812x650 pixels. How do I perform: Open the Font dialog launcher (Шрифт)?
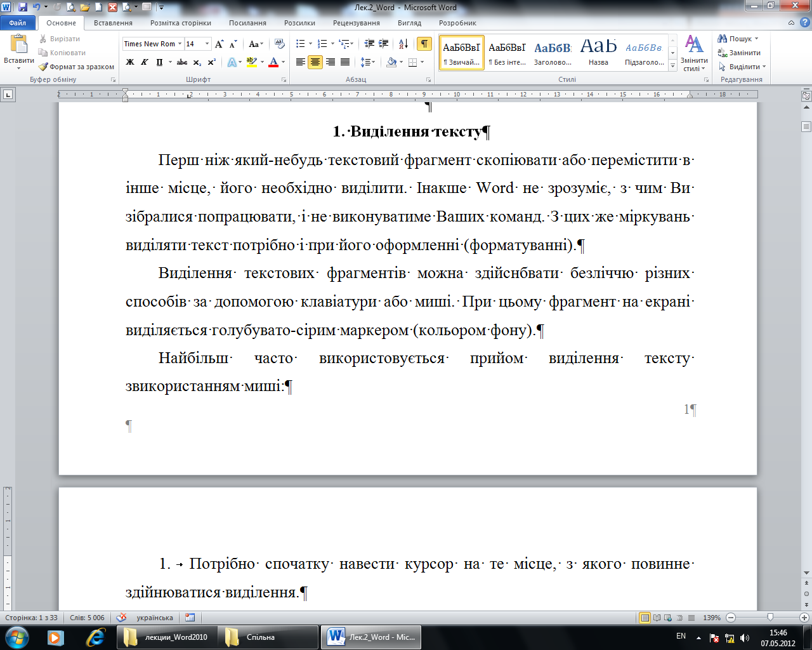tap(284, 80)
